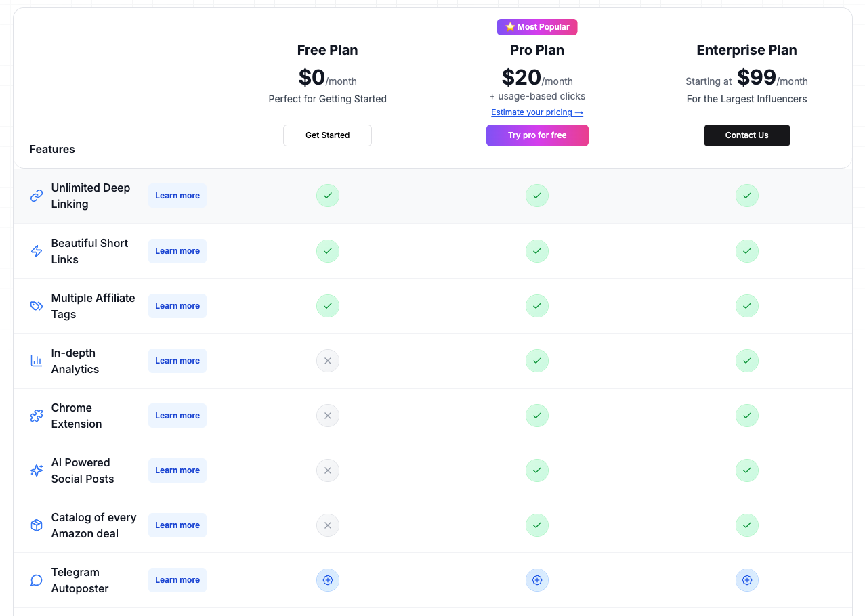Viewport: 865px width, 616px height.
Task: Click the Free Plan plus icon for Telegram Autoposter
Action: tap(328, 580)
